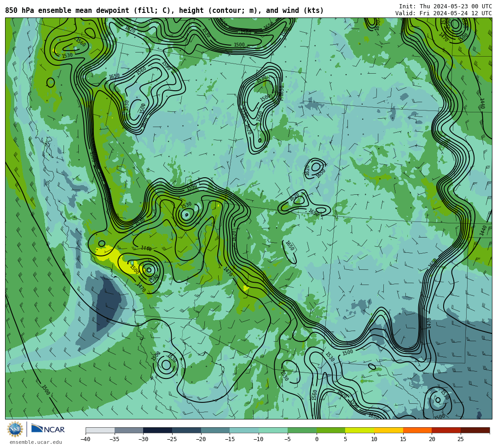This screenshot has width=497, height=448.
Task: Click the light teal -15 to -10 swatch
Action: pyautogui.click(x=244, y=430)
